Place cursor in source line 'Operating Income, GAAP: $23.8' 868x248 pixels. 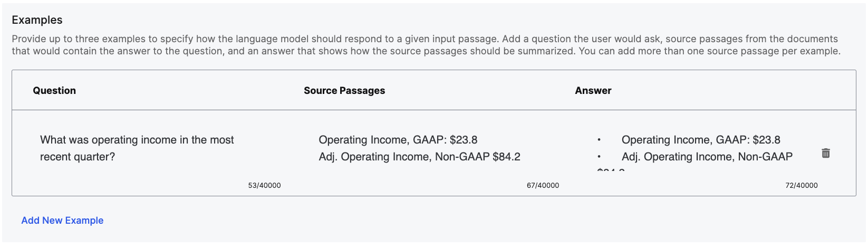pos(398,140)
